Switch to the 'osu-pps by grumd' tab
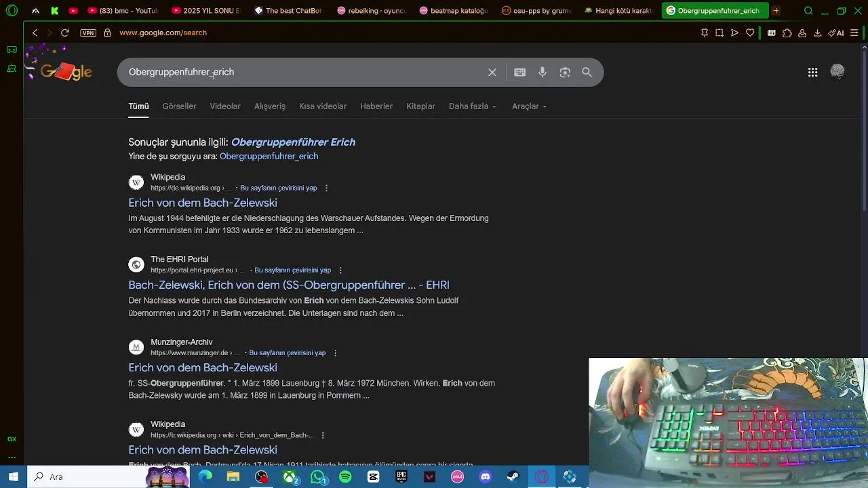 [x=536, y=11]
